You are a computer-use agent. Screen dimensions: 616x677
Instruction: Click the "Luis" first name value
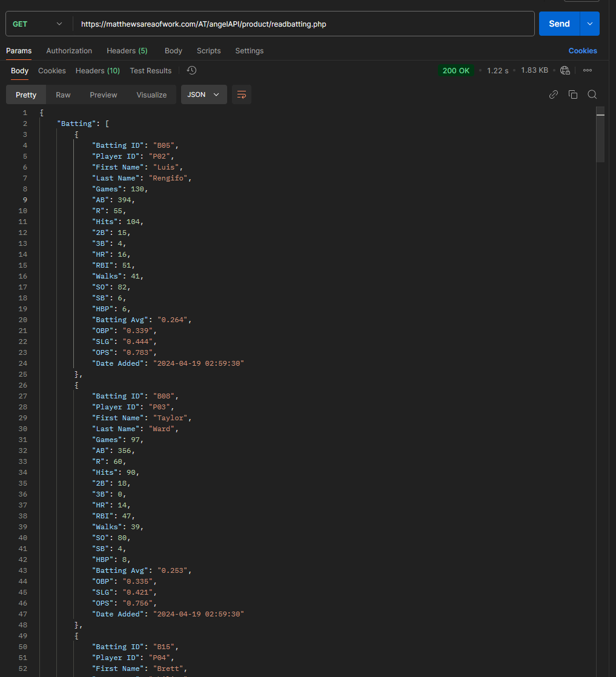pyautogui.click(x=166, y=167)
